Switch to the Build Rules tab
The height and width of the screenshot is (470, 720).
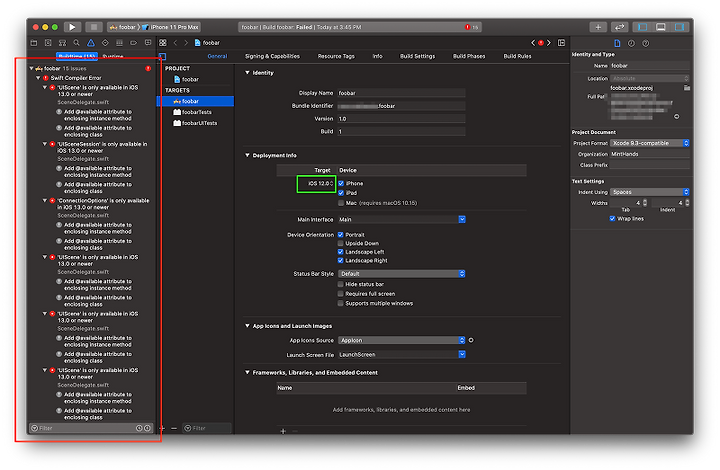[x=518, y=56]
